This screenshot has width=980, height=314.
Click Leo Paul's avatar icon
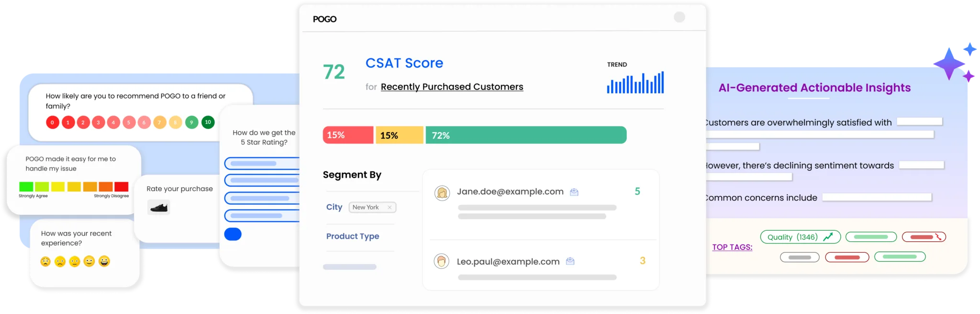[441, 261]
